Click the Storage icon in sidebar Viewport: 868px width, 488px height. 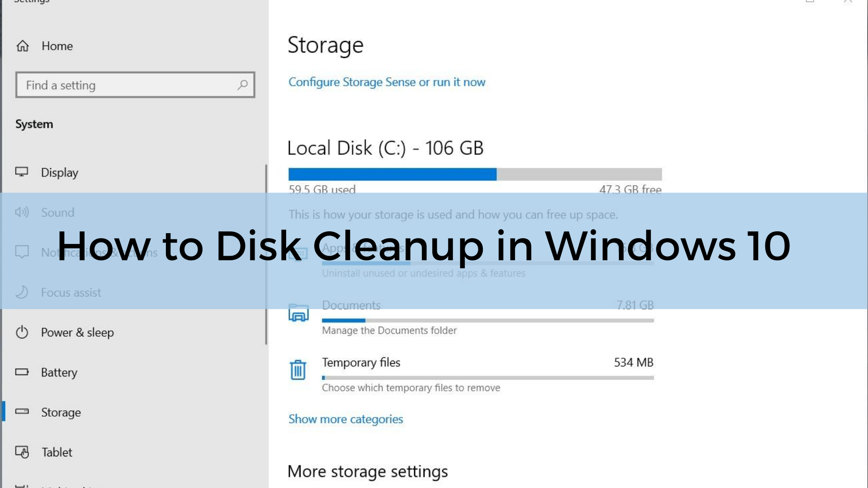point(22,412)
